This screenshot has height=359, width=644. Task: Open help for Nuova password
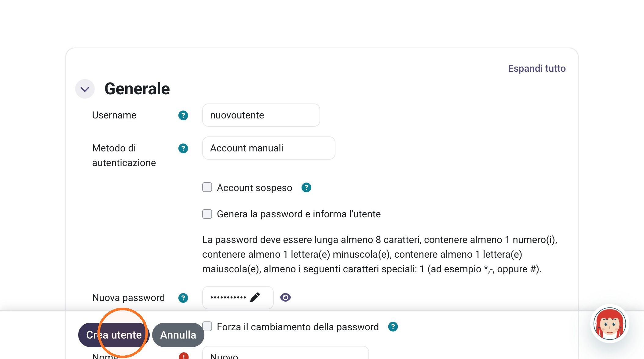pyautogui.click(x=183, y=298)
